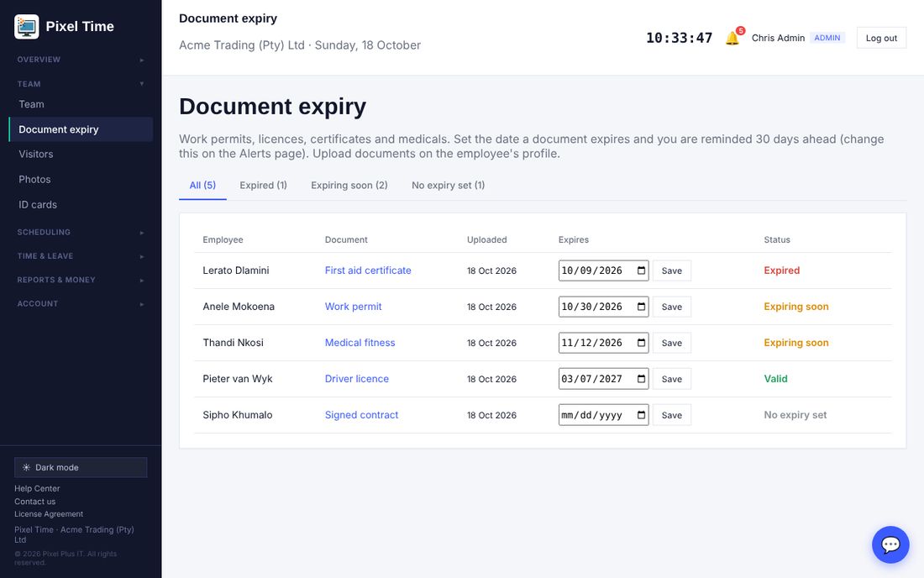Click the Expires column header
This screenshot has width=924, height=578.
click(x=574, y=239)
